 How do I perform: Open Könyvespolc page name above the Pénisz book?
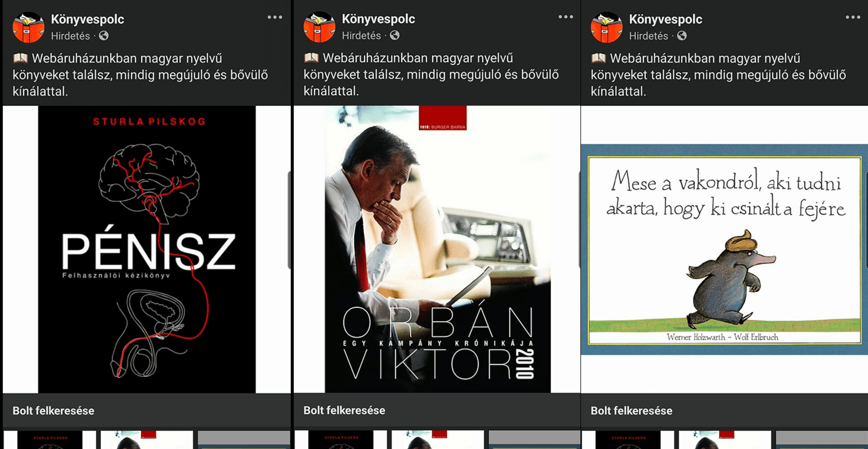tap(88, 19)
